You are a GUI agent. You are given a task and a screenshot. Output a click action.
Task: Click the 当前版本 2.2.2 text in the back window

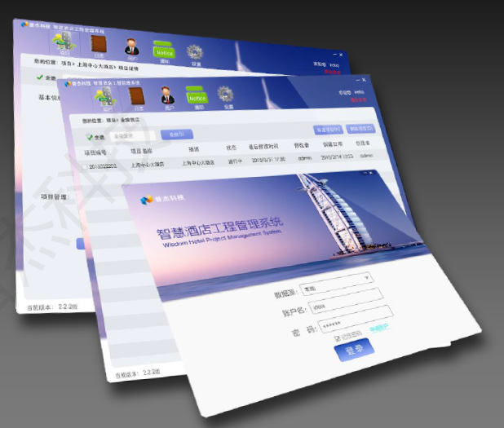52,307
